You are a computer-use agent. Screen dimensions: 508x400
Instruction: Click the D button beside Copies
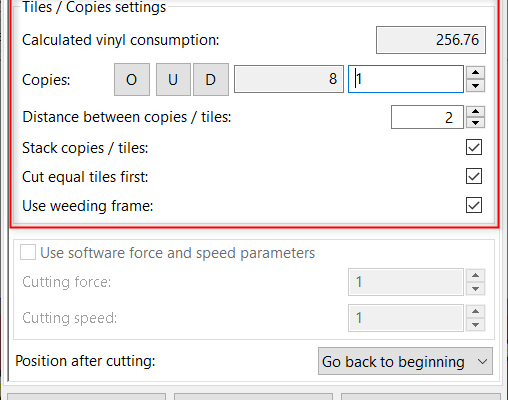pos(211,79)
